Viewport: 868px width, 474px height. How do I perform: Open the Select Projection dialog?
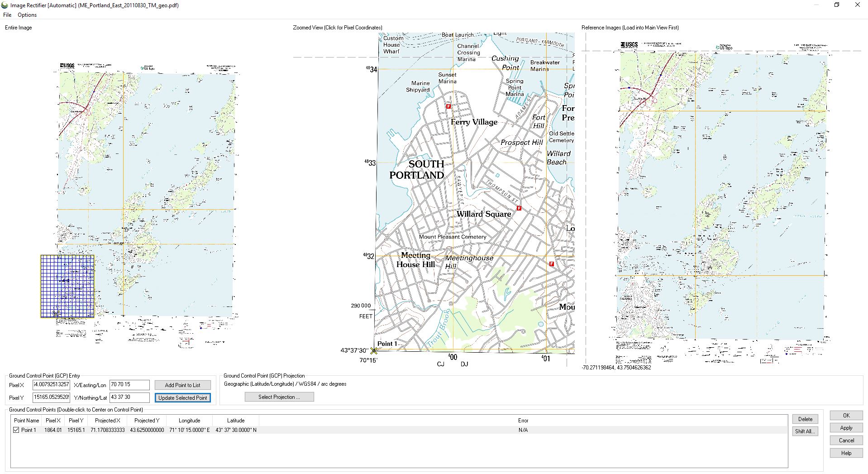click(x=279, y=397)
